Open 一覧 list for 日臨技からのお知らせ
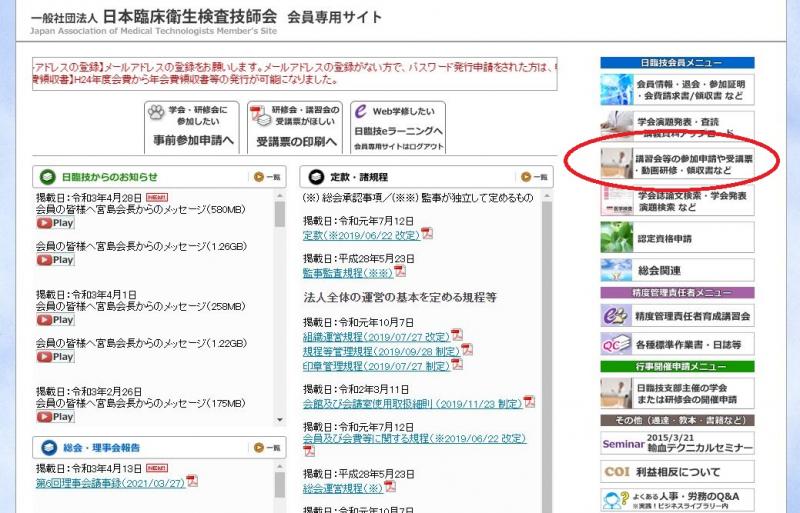 (268, 177)
